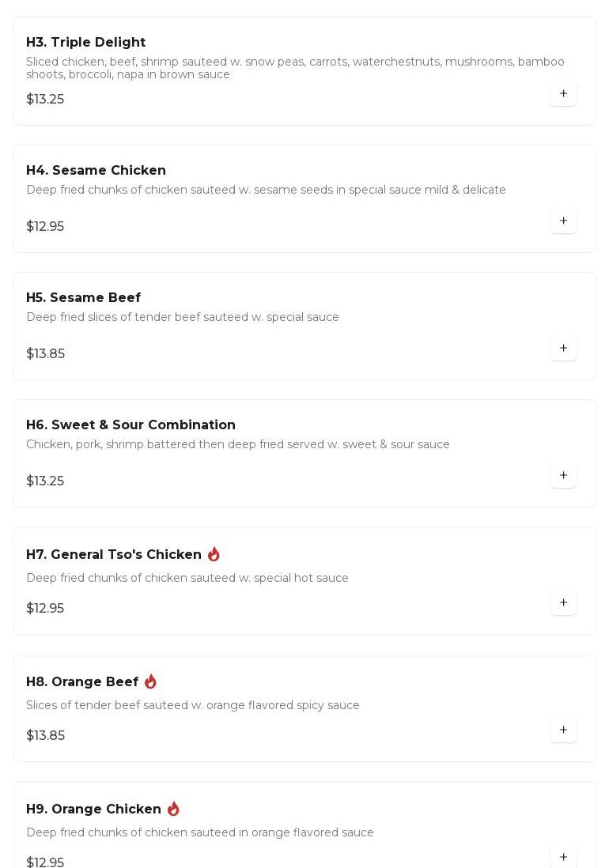Open H5. Sesame Beef item heading
Screen dimensions: 609x868
(x=83, y=298)
